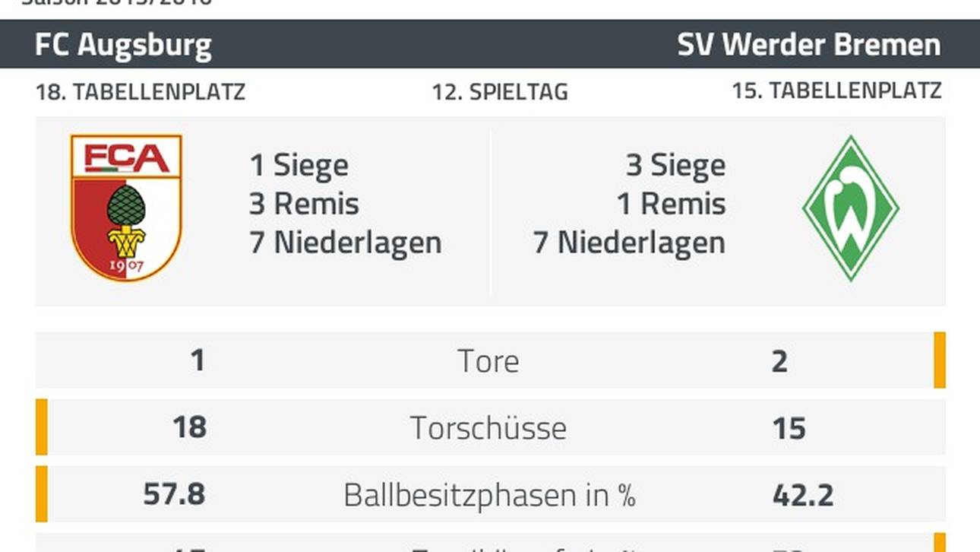Click Augsburg's 7 Niederlagen text
This screenshot has height=552, width=980.
[x=346, y=243]
